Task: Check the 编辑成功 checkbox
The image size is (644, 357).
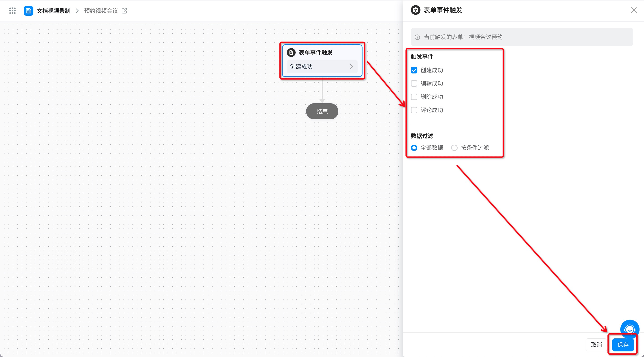Action: click(414, 84)
